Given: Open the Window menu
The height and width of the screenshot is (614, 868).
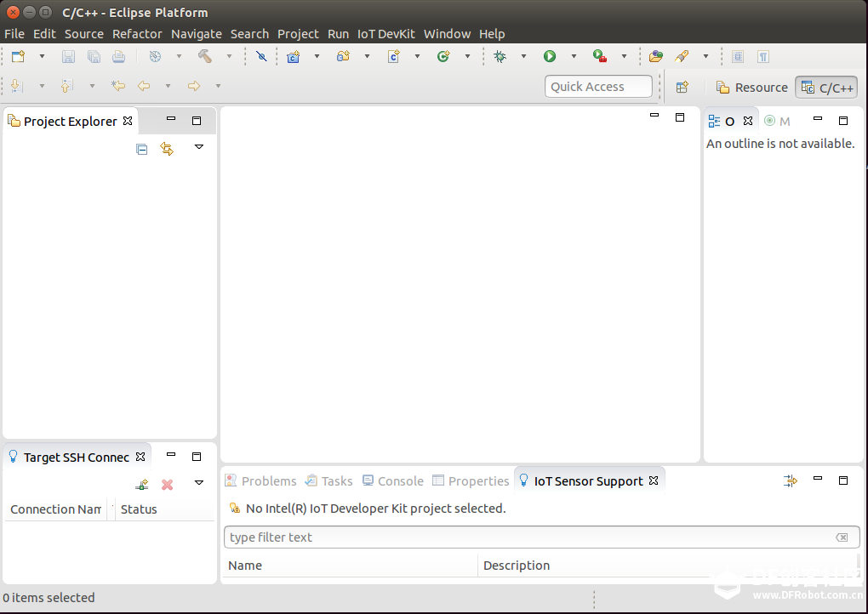Looking at the screenshot, I should pyautogui.click(x=448, y=34).
